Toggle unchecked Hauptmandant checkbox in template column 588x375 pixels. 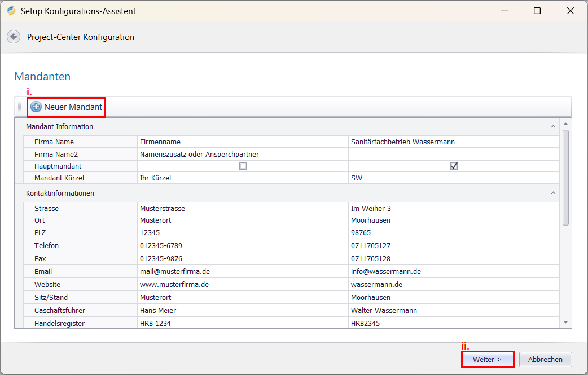(243, 166)
